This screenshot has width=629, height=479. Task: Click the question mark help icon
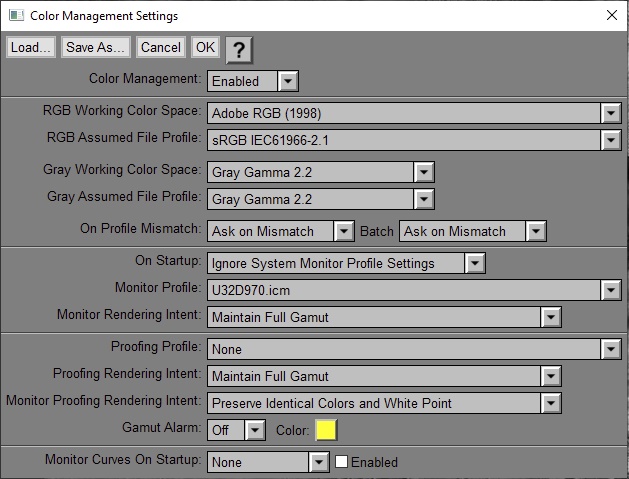coord(238,49)
